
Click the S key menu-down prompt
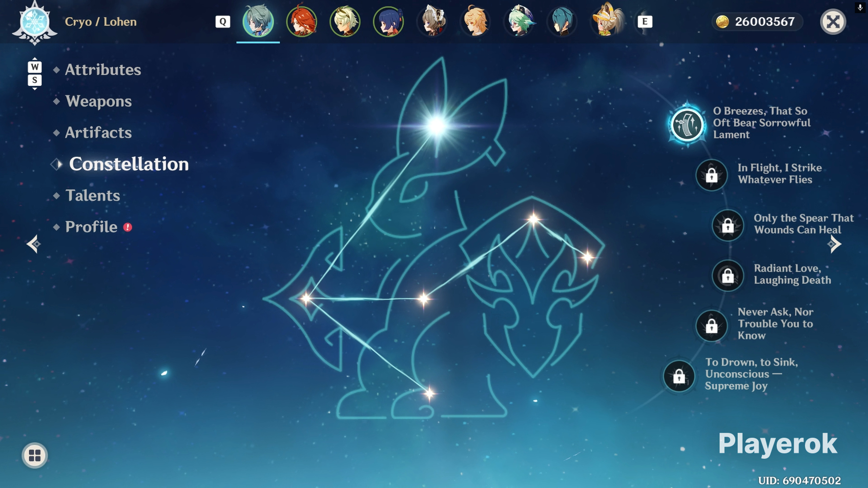click(x=35, y=80)
